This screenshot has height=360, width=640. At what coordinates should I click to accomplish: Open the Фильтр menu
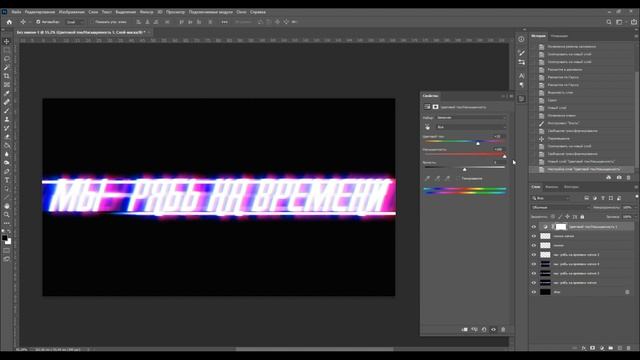pos(146,12)
